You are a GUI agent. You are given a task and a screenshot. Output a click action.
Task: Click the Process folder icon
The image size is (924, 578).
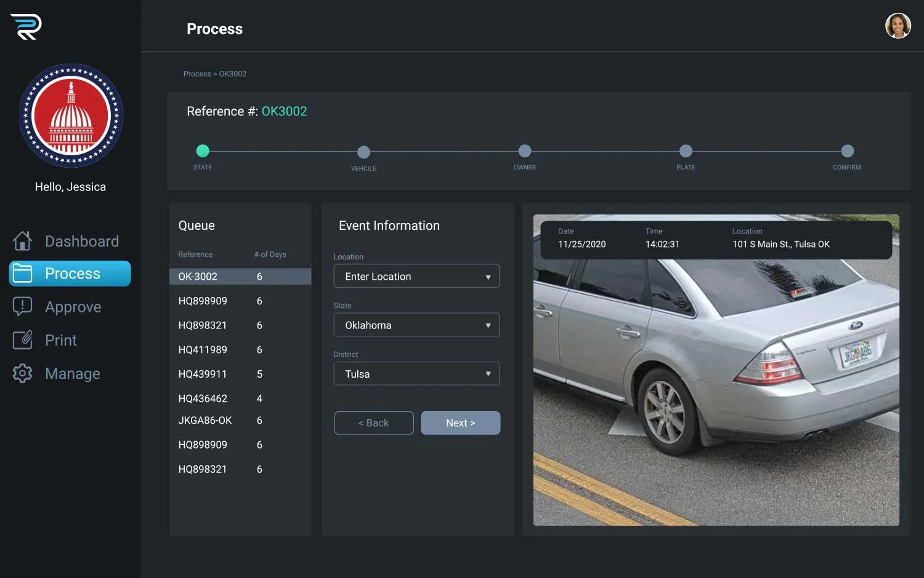point(23,274)
